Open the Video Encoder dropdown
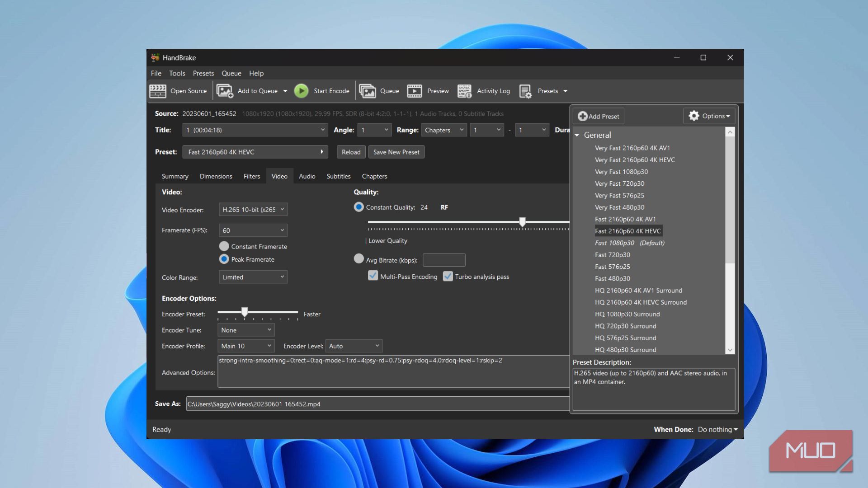Screen dimensions: 868x488 253,209
